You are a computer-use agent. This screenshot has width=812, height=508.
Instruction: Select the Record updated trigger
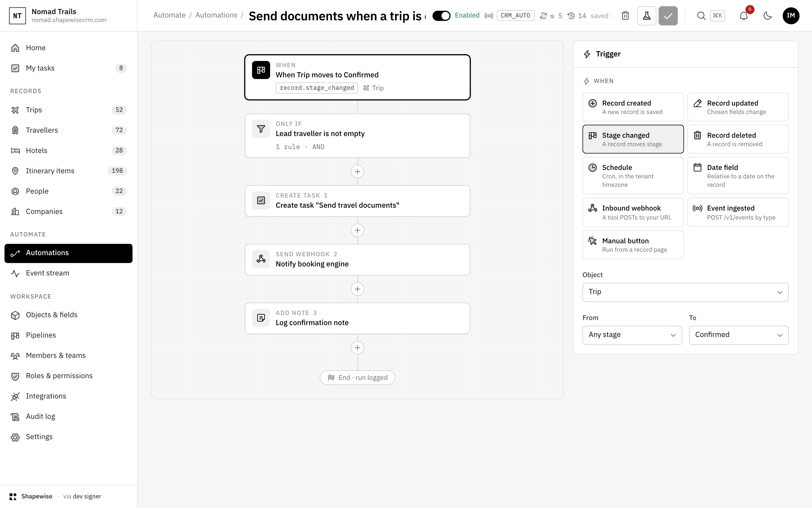pos(738,107)
